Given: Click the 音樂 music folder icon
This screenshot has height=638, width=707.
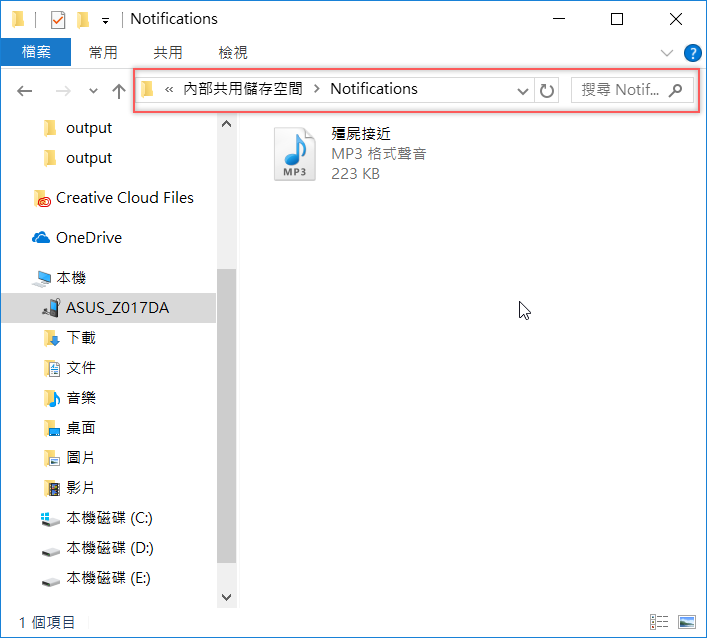Looking at the screenshot, I should [52, 398].
